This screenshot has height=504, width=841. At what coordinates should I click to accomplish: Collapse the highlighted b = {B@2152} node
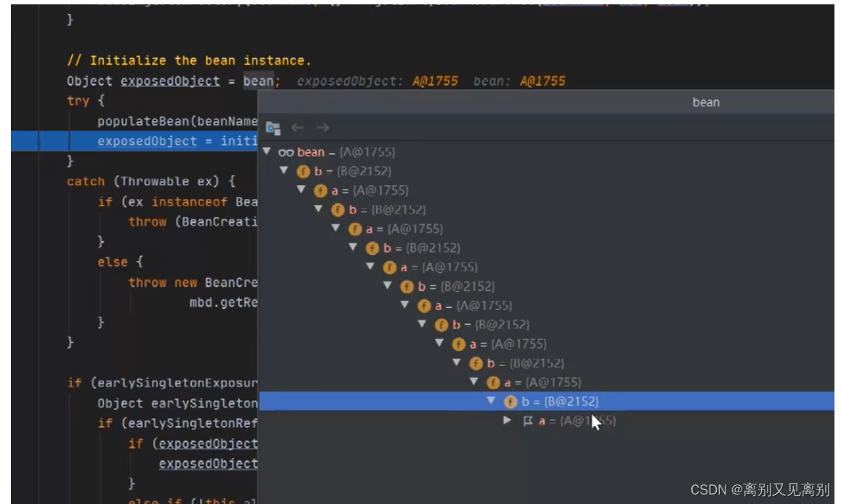[x=491, y=401]
